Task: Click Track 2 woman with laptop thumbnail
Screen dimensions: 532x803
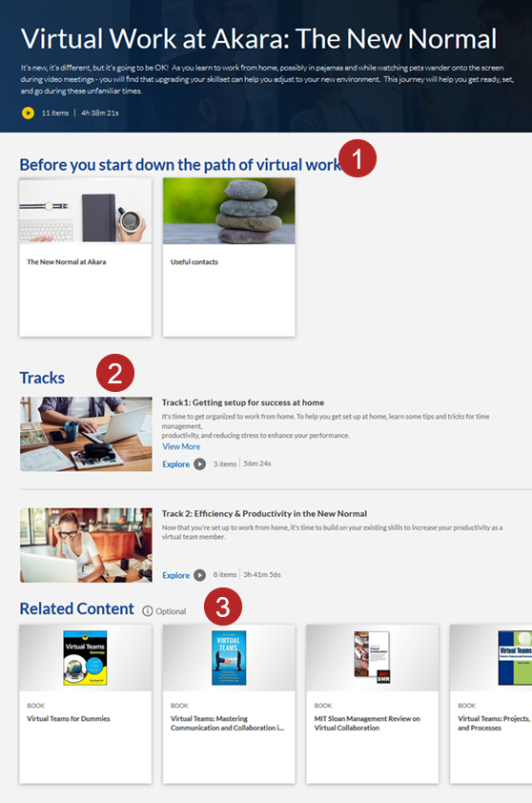Action: (86, 545)
